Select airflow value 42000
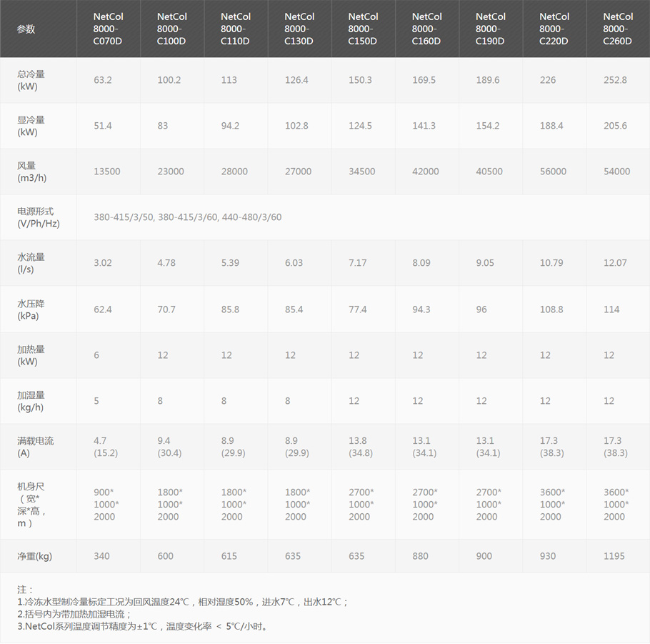Image resolution: width=650 pixels, height=644 pixels. [x=426, y=172]
